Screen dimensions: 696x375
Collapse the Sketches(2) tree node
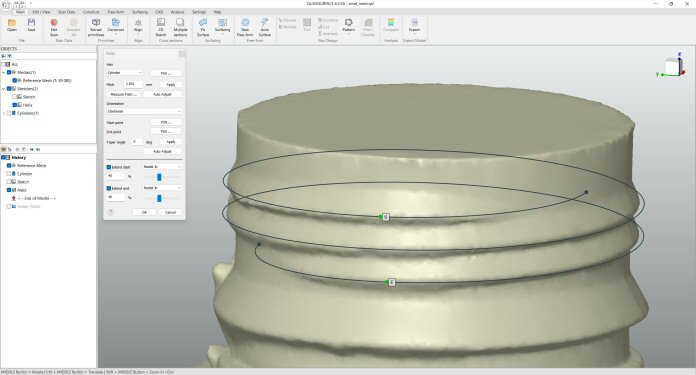4,89
